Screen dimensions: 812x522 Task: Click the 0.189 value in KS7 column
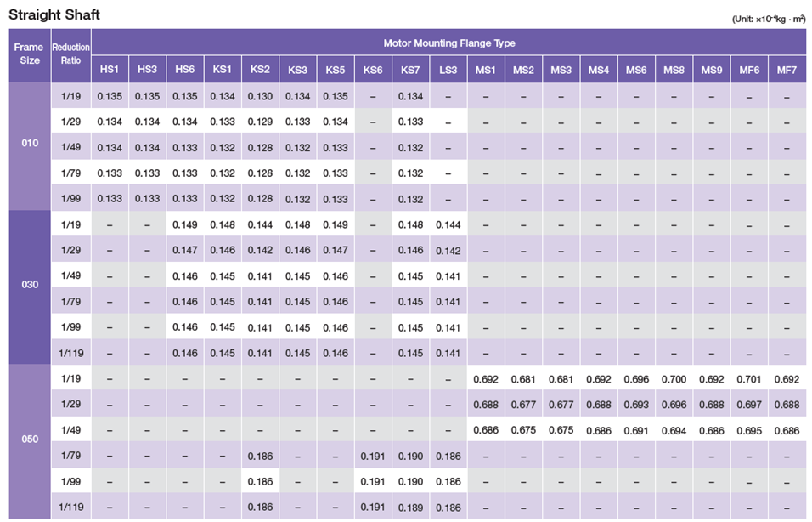pyautogui.click(x=410, y=508)
